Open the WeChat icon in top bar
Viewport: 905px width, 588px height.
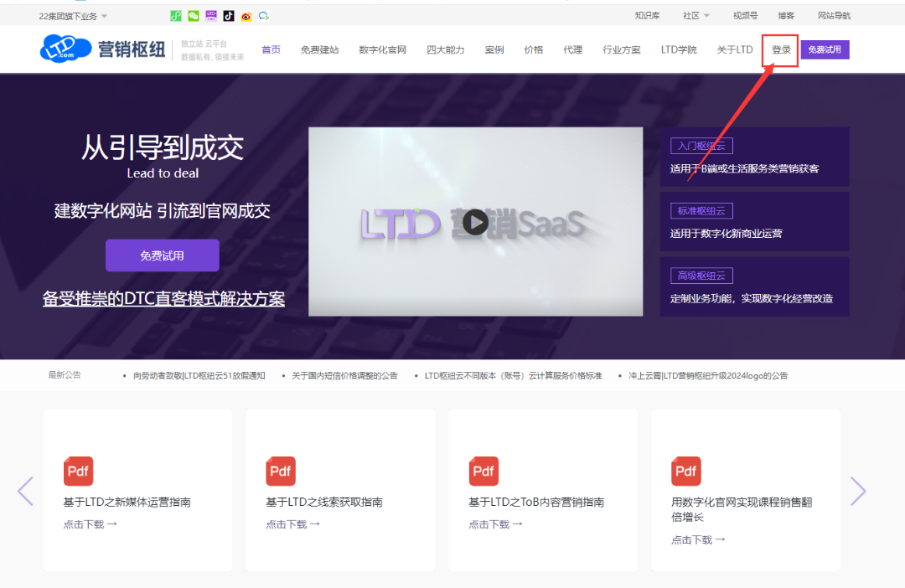(194, 16)
